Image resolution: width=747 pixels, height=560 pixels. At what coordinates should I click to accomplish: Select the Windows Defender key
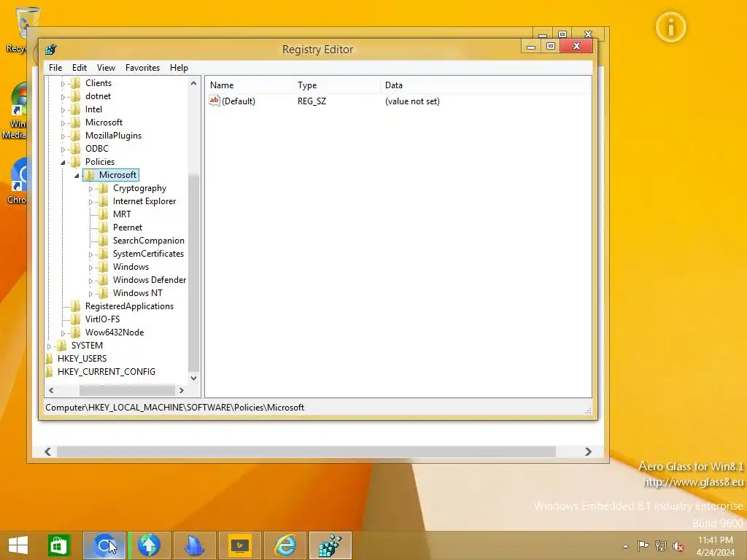150,280
